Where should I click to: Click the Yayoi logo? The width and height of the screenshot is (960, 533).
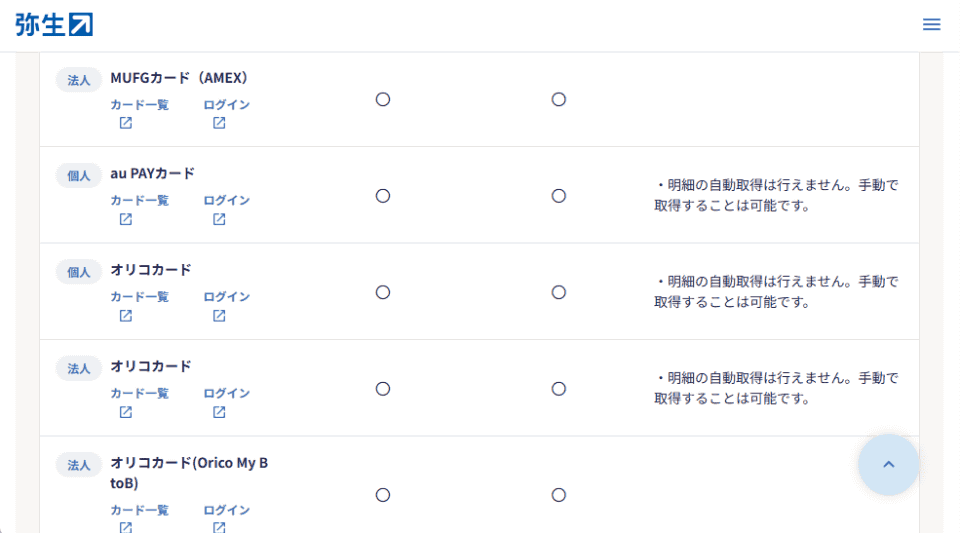[x=54, y=25]
